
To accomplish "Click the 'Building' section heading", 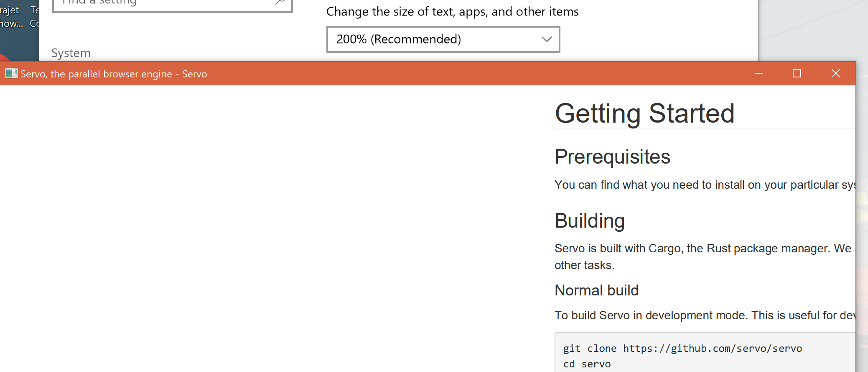I will [589, 221].
